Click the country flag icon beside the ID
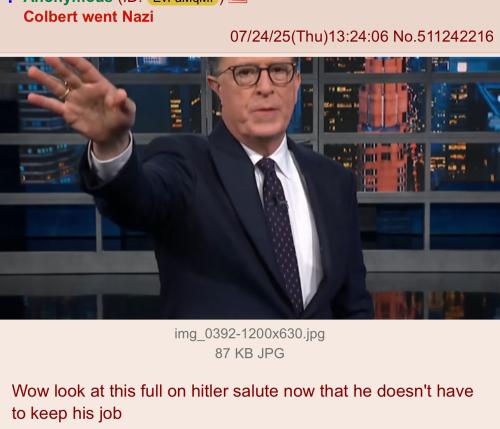The height and width of the screenshot is (429, 500). tap(239, 1)
